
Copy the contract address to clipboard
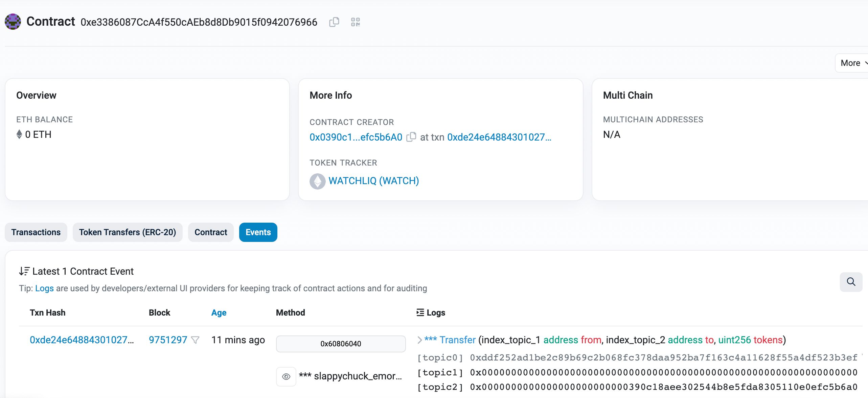coord(334,22)
